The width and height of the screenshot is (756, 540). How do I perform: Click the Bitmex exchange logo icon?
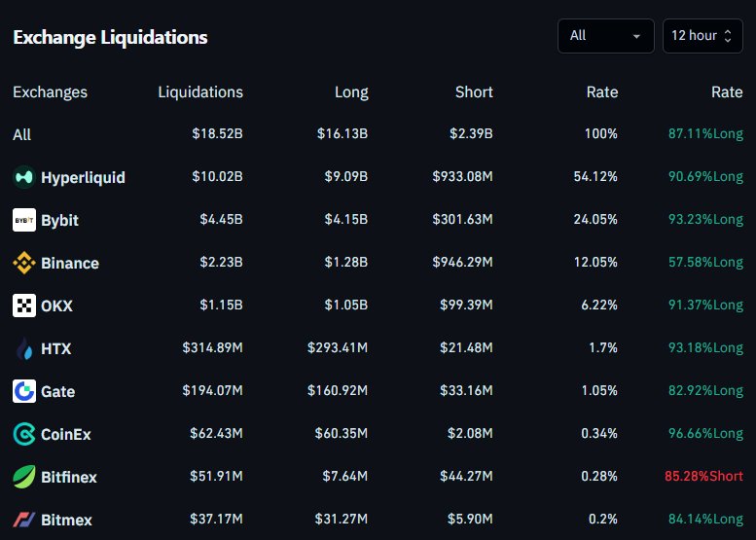pos(23,520)
